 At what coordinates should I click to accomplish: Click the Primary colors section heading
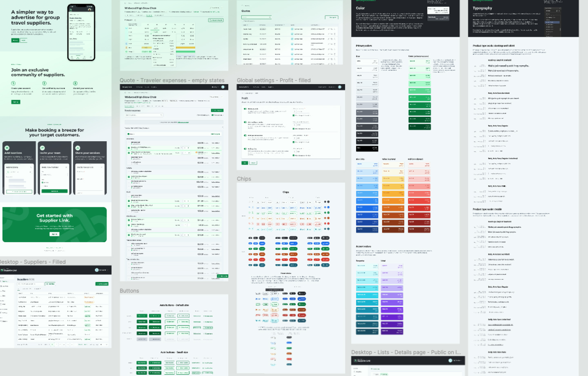point(364,46)
